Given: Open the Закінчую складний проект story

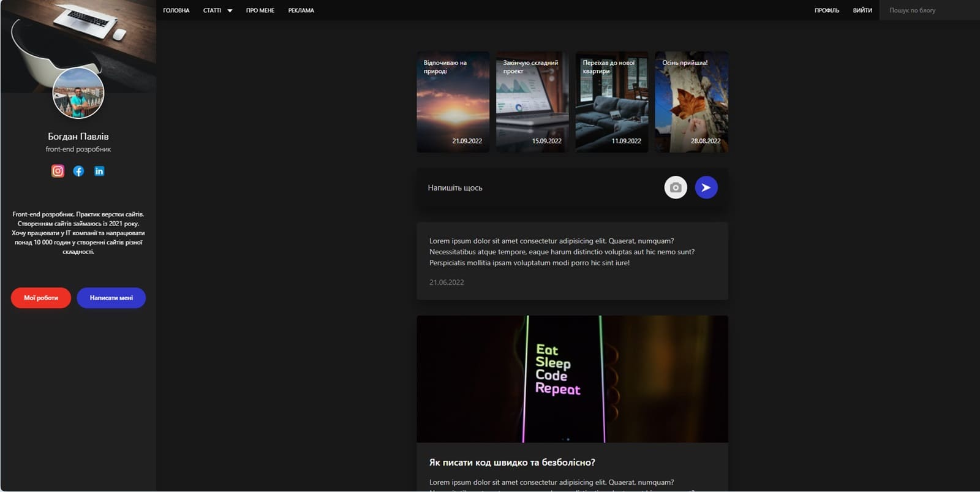Looking at the screenshot, I should point(532,102).
